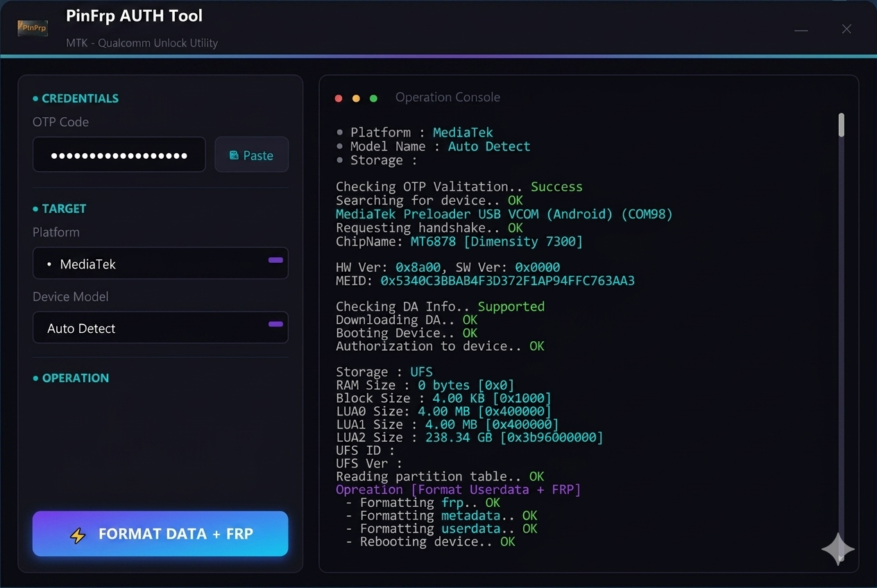This screenshot has height=588, width=877.
Task: Click console line Model Name : Auto Detect
Action: click(433, 146)
